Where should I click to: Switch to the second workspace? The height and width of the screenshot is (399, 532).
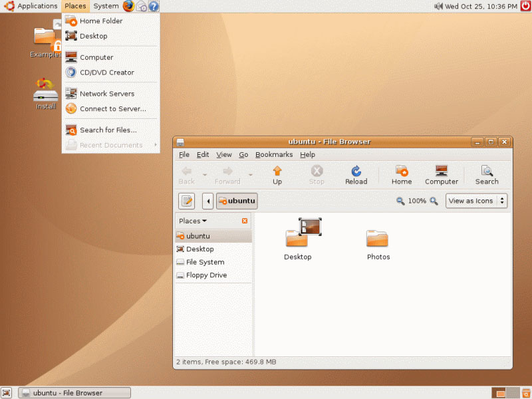(513, 393)
